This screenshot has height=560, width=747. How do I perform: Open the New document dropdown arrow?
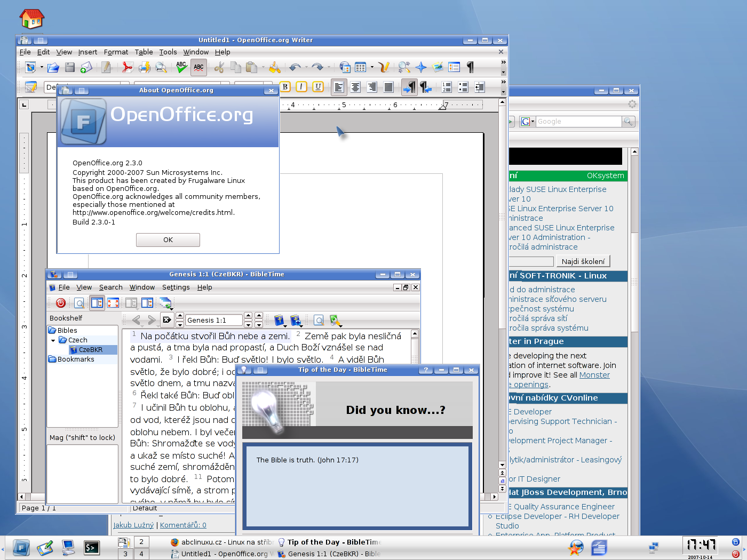pyautogui.click(x=41, y=68)
